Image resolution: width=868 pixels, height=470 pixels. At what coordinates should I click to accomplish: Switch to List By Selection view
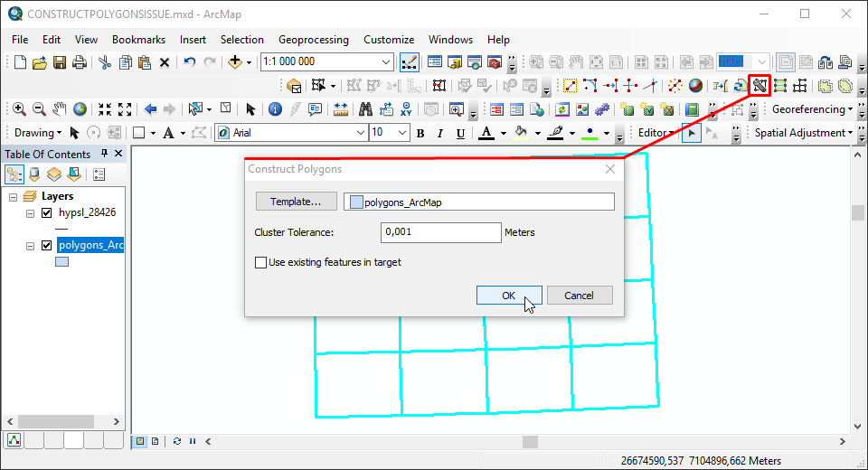point(73,175)
